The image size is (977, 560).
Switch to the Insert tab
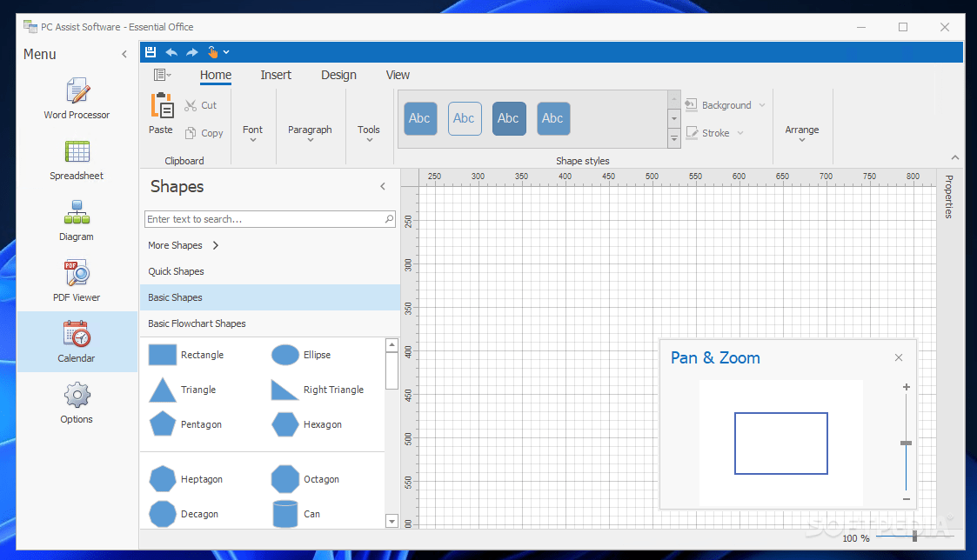click(x=276, y=75)
